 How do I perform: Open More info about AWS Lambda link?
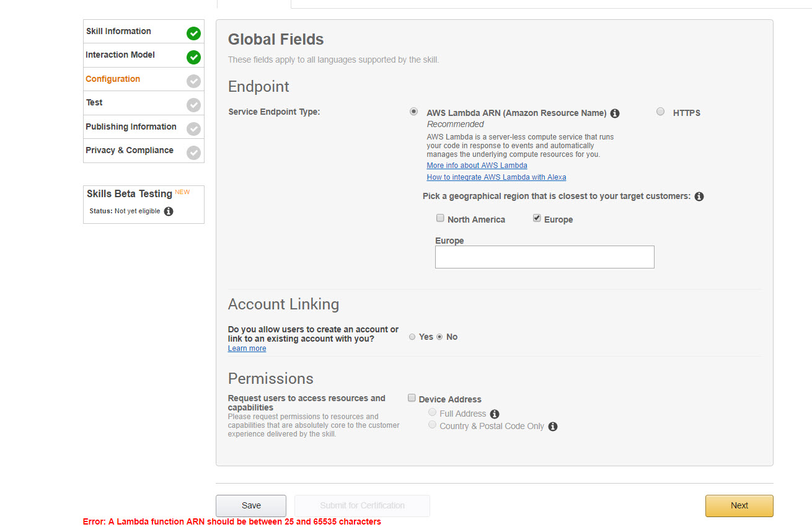point(477,166)
